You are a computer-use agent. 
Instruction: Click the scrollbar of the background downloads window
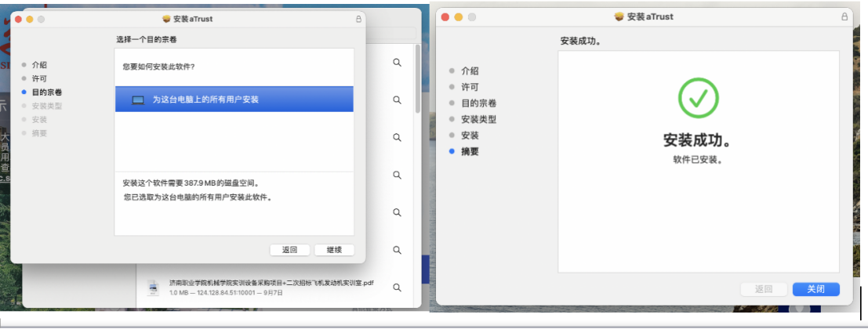417,79
